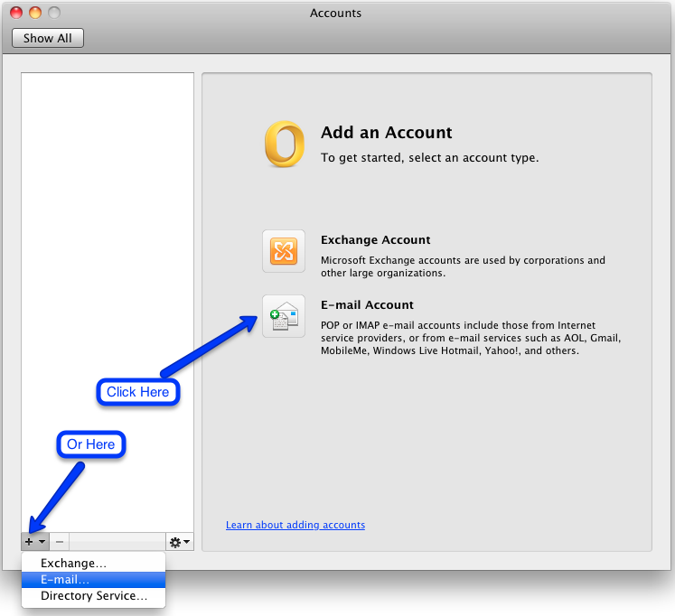
Task: Click the "Click Here" annotation callout
Action: (137, 392)
